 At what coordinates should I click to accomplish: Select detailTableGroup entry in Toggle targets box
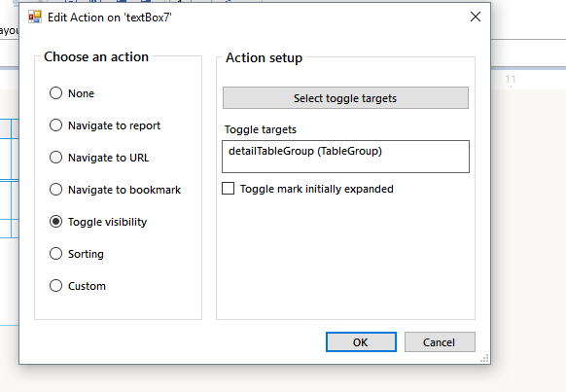point(305,151)
